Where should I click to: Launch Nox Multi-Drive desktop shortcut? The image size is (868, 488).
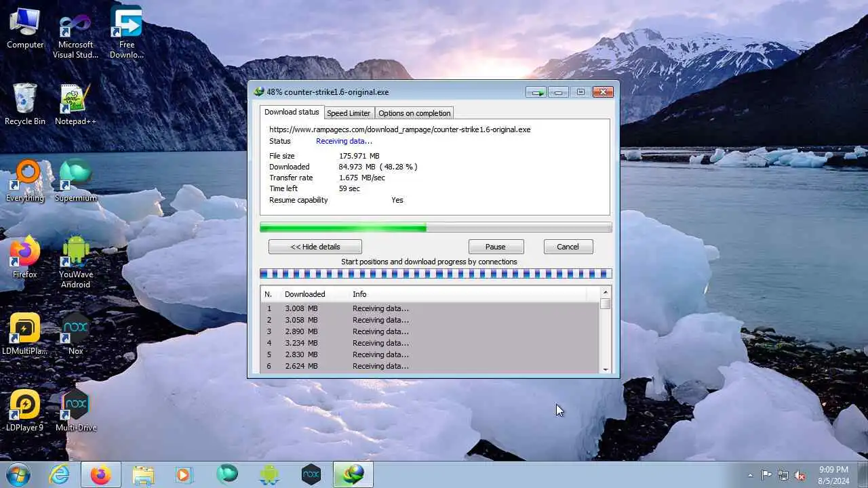click(x=75, y=411)
